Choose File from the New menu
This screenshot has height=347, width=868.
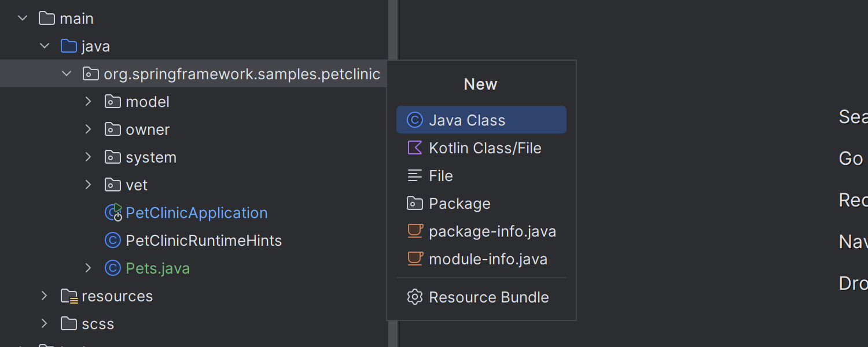coord(440,175)
